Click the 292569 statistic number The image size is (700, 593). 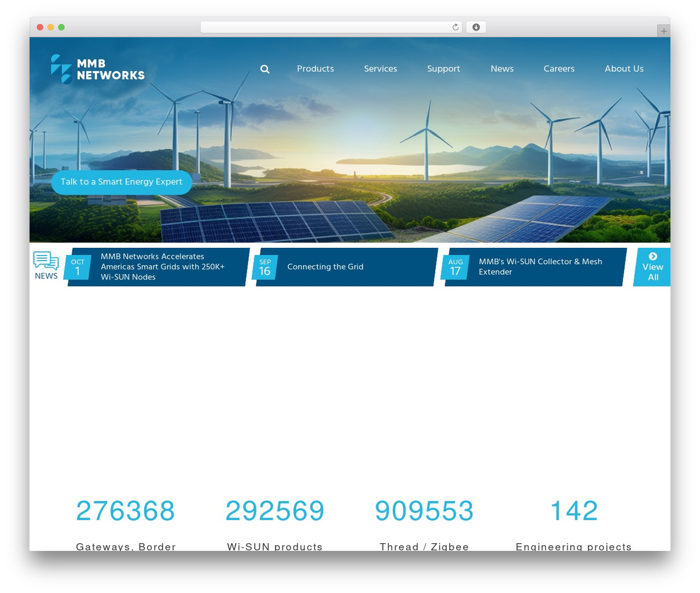[x=275, y=511]
